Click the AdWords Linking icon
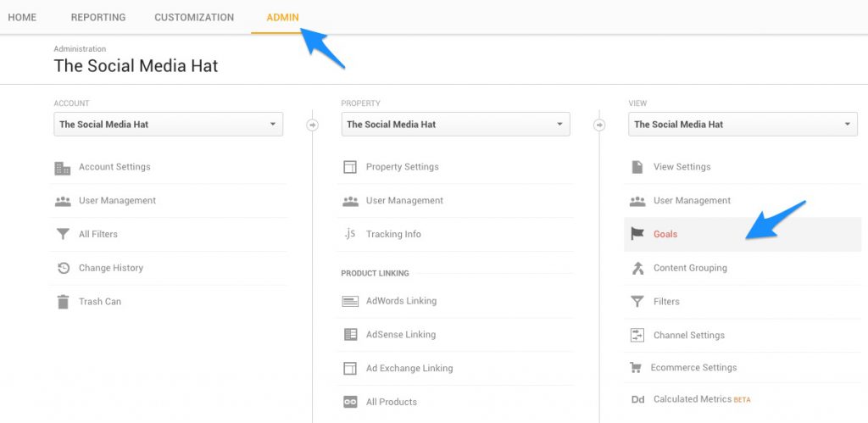 [349, 301]
